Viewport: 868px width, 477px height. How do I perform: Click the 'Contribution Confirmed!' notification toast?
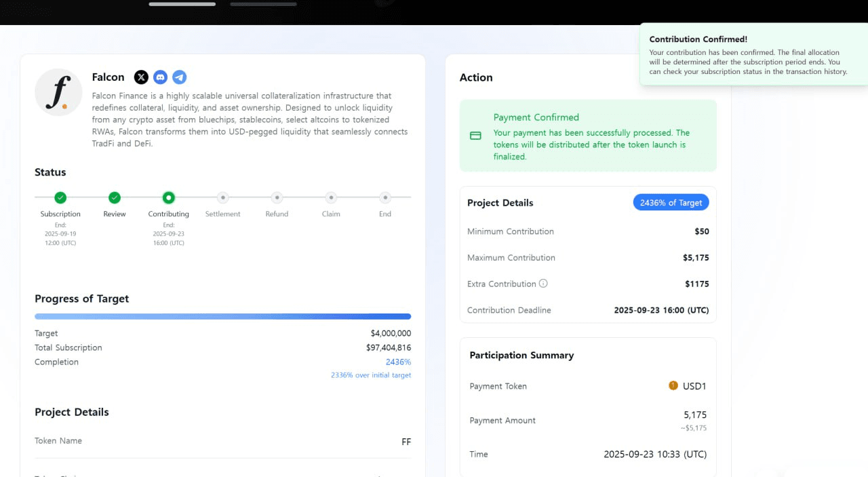[x=753, y=55]
